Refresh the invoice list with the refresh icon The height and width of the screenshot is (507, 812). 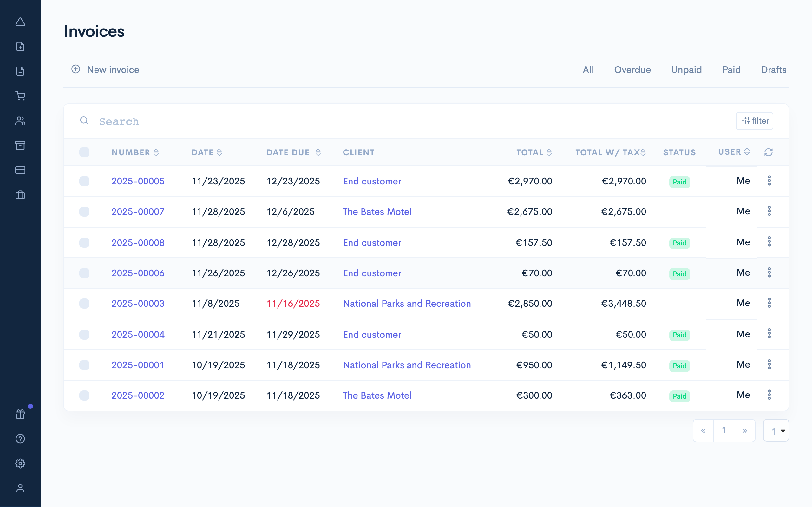pos(768,152)
